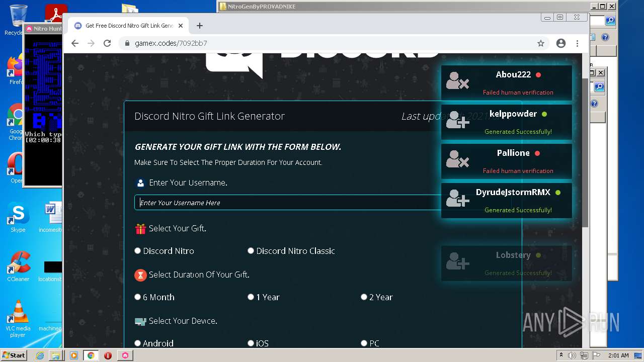Switch to Nitro Hunter taskbar button
Image resolution: width=644 pixels, height=362 pixels.
coord(125,355)
